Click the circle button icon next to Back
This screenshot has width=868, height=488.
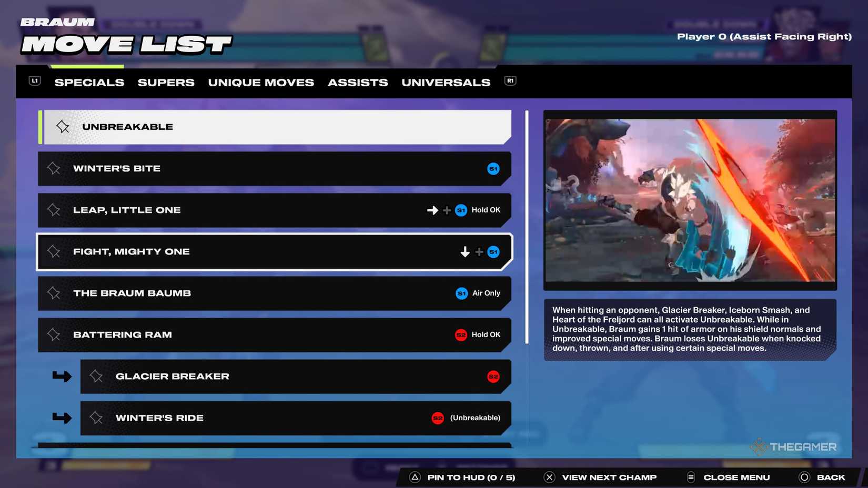pyautogui.click(x=804, y=477)
